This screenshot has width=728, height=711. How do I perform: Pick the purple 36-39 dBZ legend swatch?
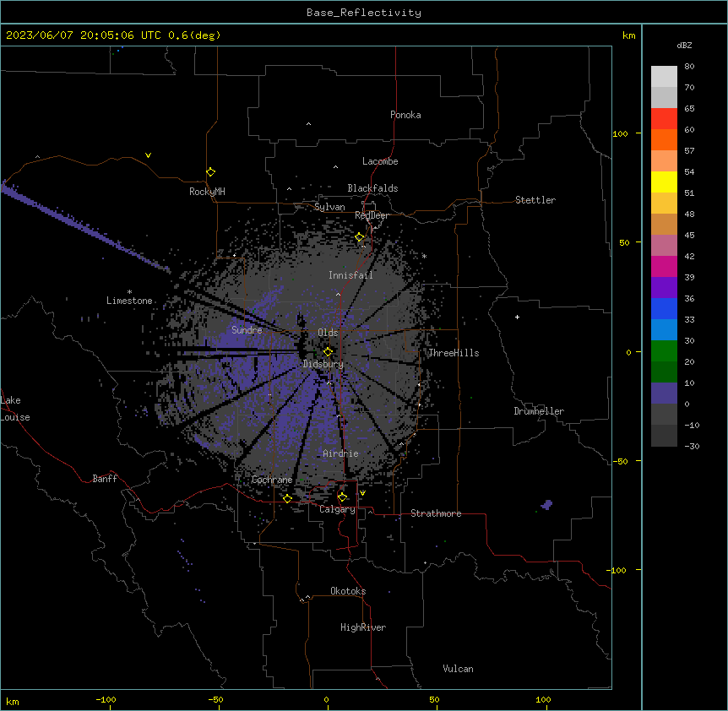click(x=664, y=288)
